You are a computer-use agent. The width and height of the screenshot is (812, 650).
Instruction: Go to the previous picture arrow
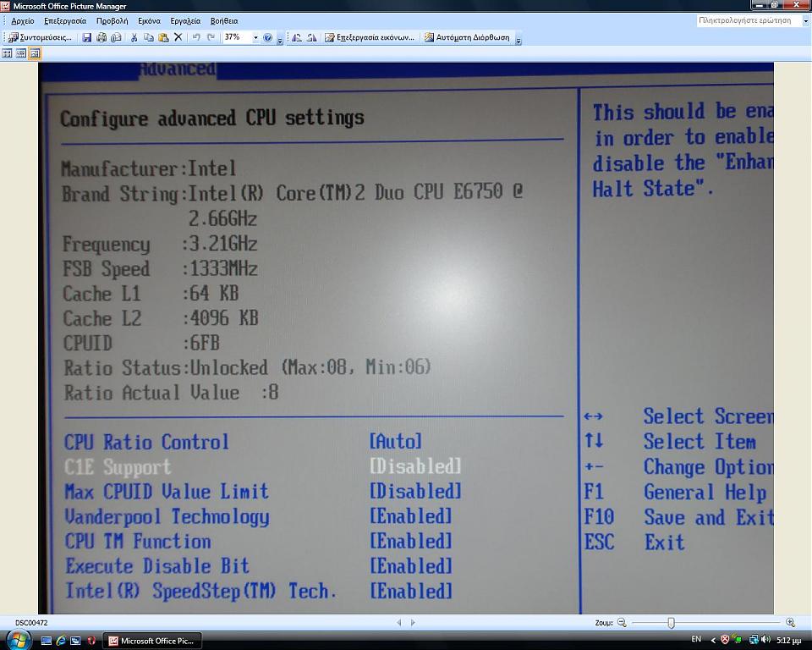click(399, 623)
